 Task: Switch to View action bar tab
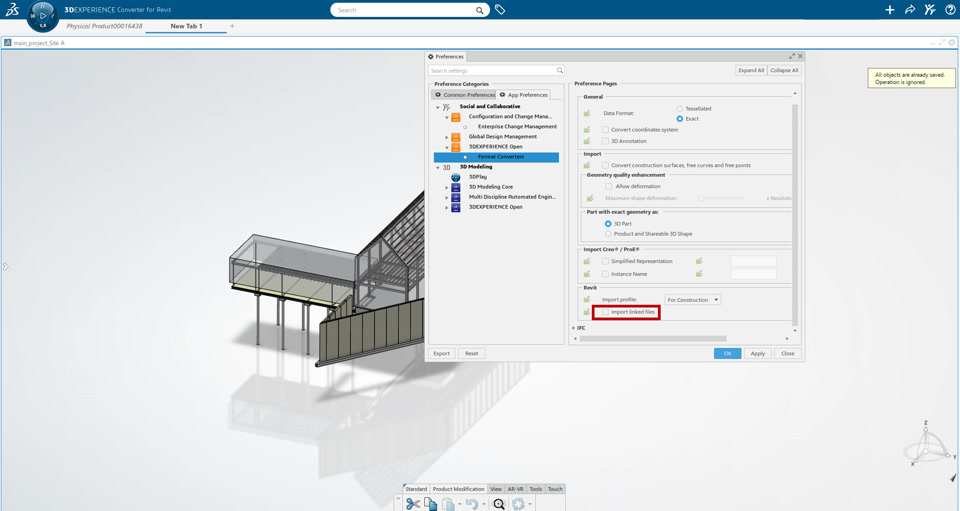pos(496,489)
